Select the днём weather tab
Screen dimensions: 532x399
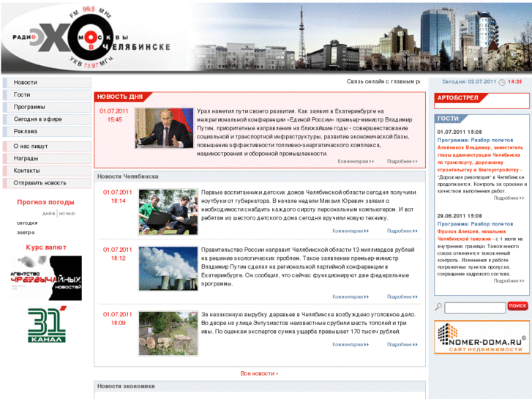49,214
